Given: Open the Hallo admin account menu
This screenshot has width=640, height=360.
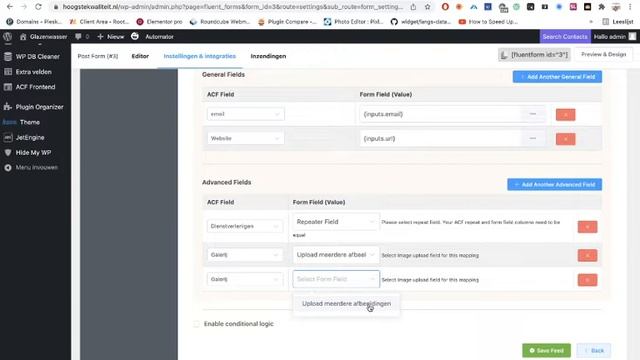Looking at the screenshot, I should tap(615, 36).
